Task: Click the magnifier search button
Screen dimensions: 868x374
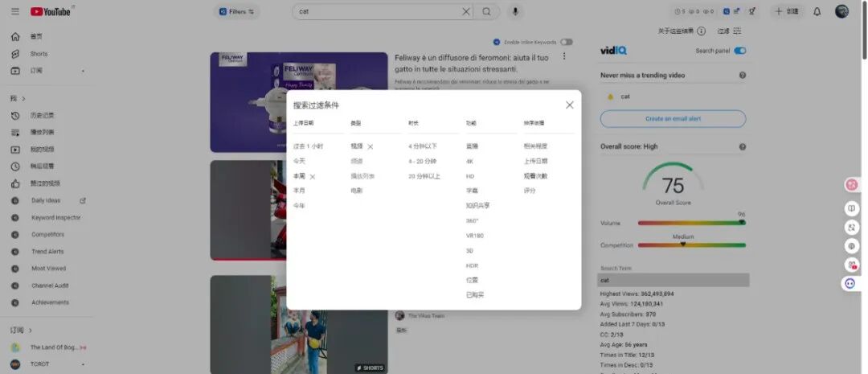Action: (x=487, y=11)
